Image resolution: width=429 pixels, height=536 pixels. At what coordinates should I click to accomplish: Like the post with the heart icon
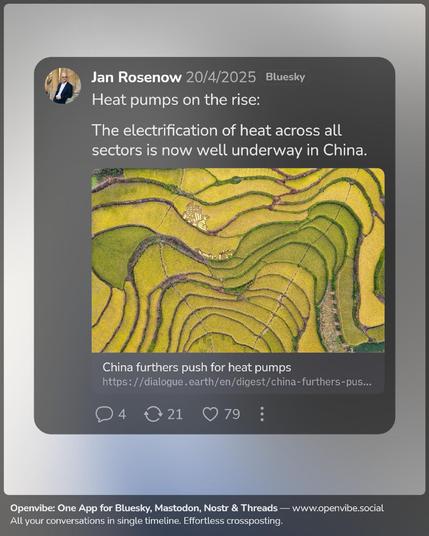[x=210, y=414]
